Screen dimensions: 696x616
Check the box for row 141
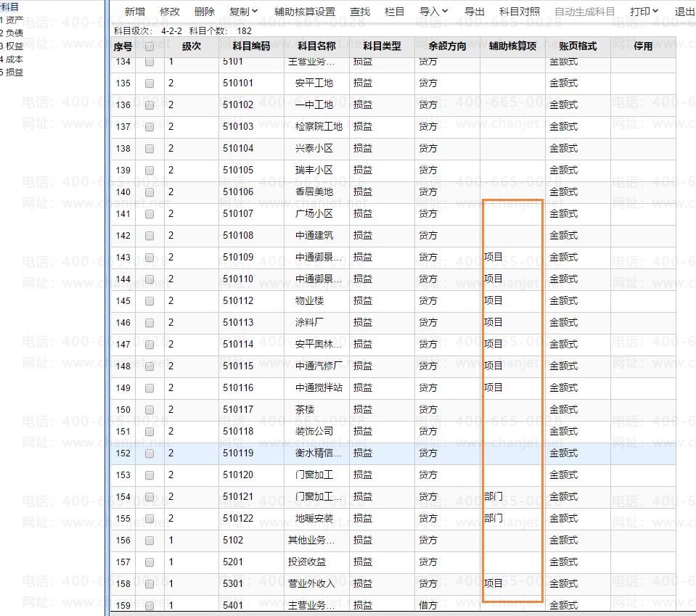pyautogui.click(x=150, y=214)
